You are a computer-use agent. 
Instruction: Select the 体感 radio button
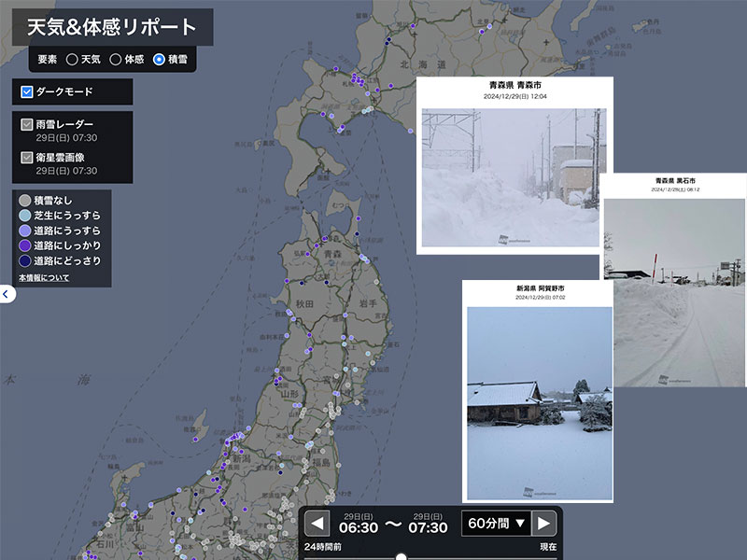pyautogui.click(x=116, y=60)
